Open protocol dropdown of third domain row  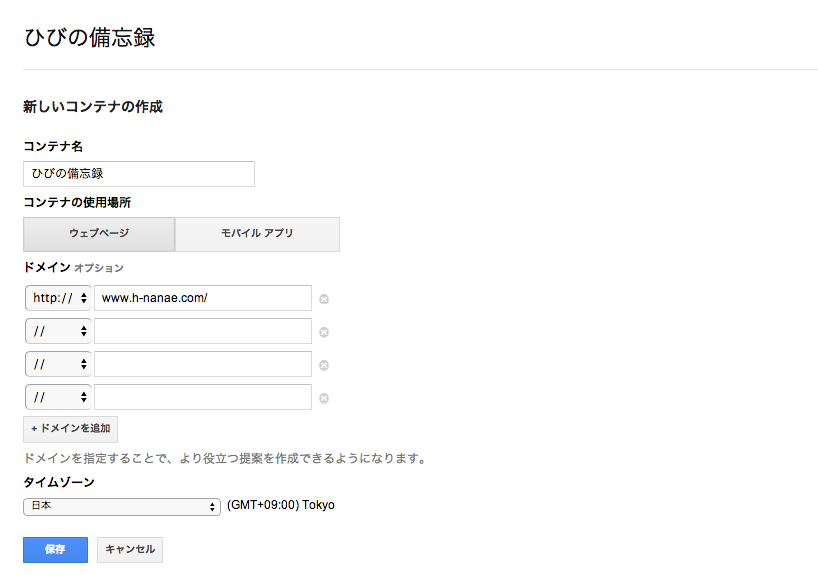(58, 364)
